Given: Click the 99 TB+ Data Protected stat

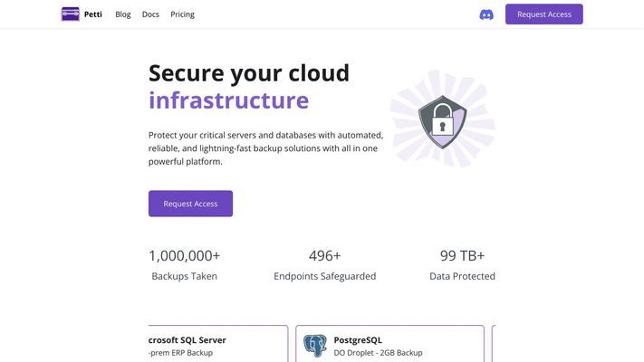Looking at the screenshot, I should click(462, 265).
